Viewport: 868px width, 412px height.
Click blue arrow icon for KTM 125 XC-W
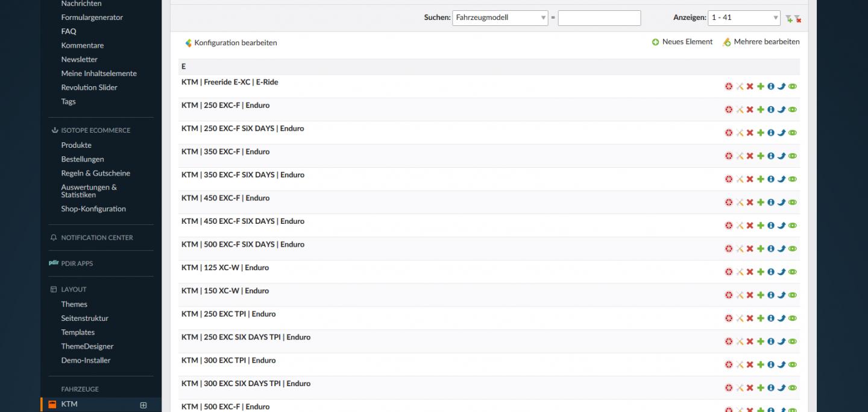pos(782,272)
